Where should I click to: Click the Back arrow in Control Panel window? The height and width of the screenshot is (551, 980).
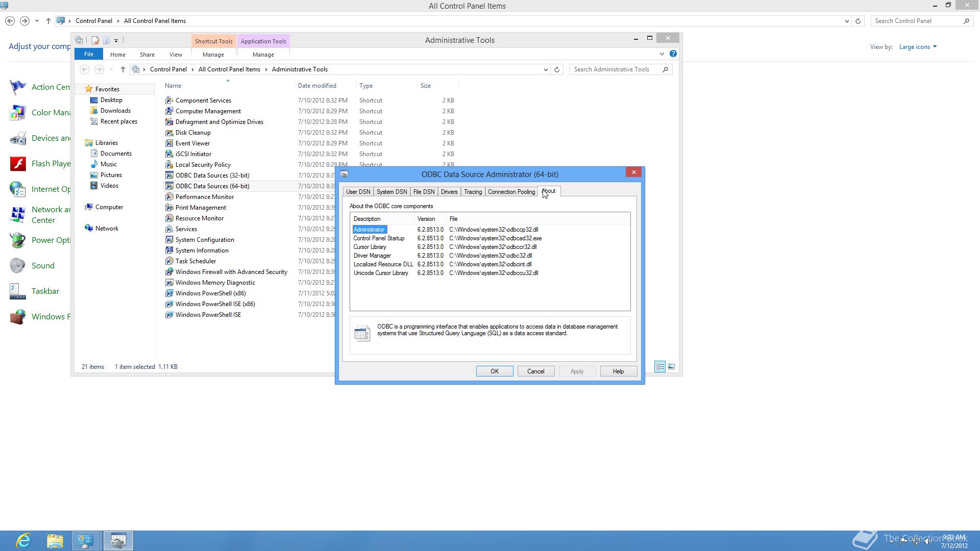click(10, 21)
